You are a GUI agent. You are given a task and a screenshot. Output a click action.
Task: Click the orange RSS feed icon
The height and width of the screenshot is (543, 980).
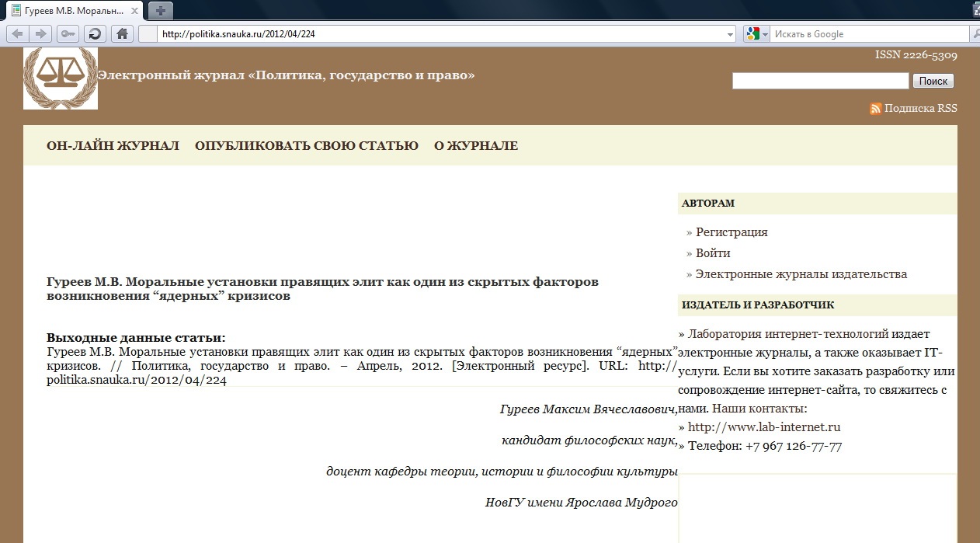[875, 109]
